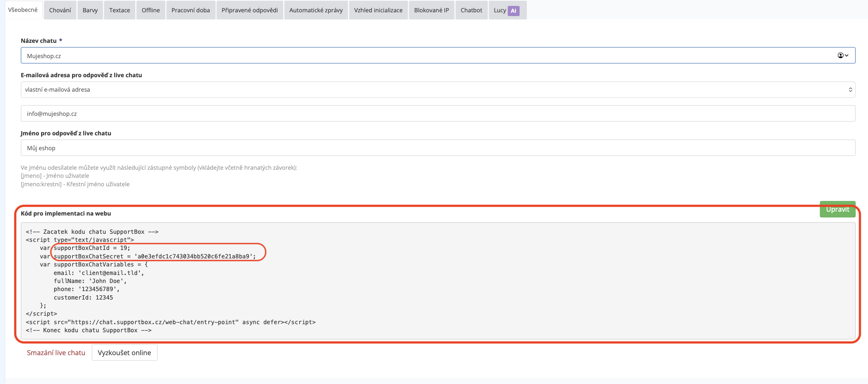Click the phone: '123456789' line
The width and height of the screenshot is (868, 384).
click(87, 289)
